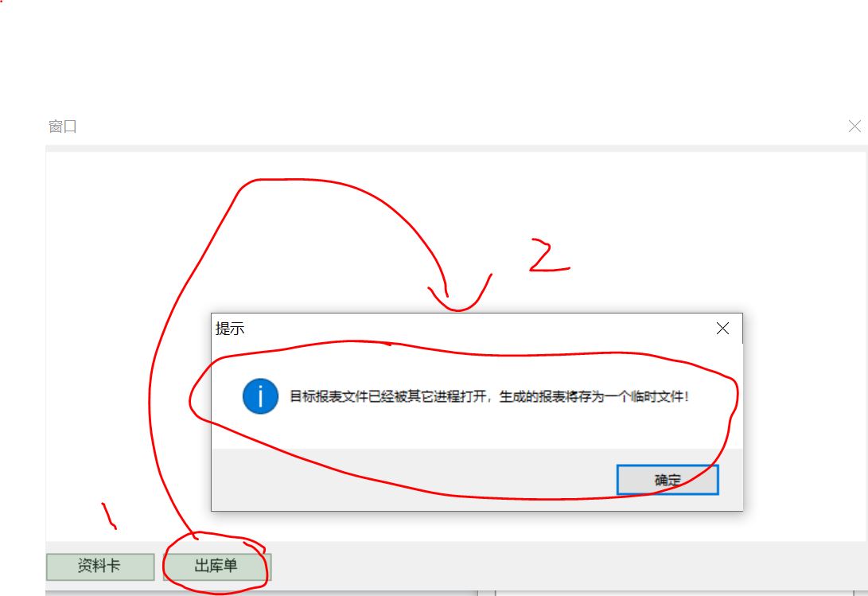Click the empty gray bar right of 出库单
The height and width of the screenshot is (596, 868).
point(569,566)
